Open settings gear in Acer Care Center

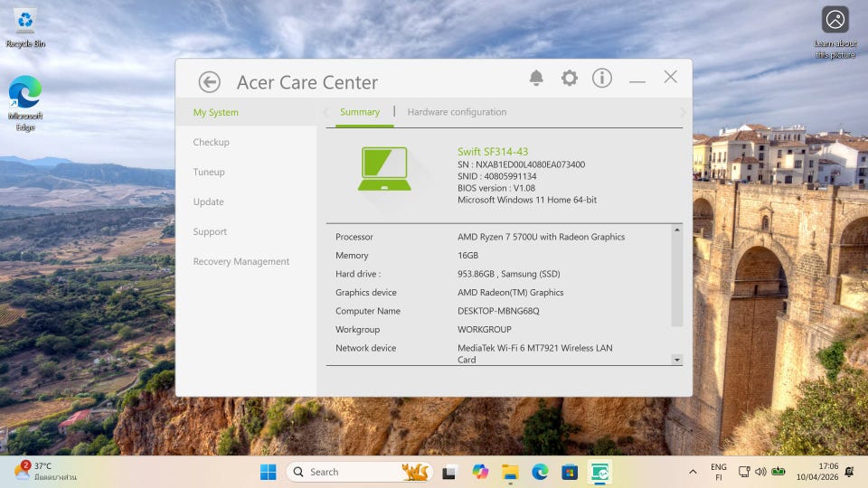[569, 78]
